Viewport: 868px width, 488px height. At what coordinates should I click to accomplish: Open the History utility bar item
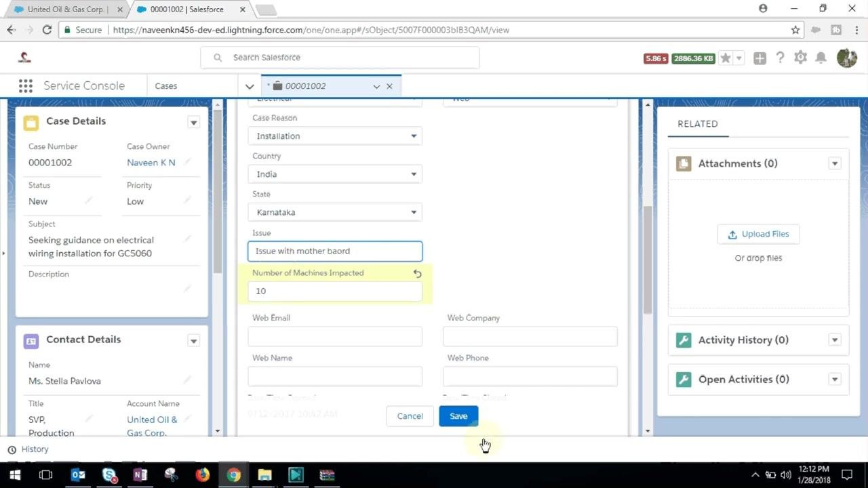click(x=28, y=449)
